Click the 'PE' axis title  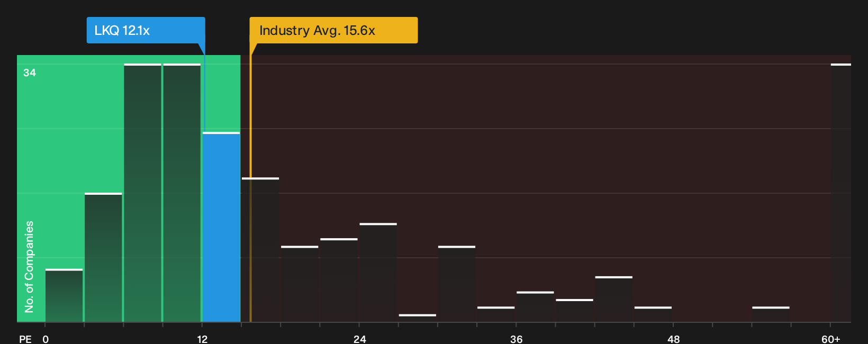coord(25,339)
